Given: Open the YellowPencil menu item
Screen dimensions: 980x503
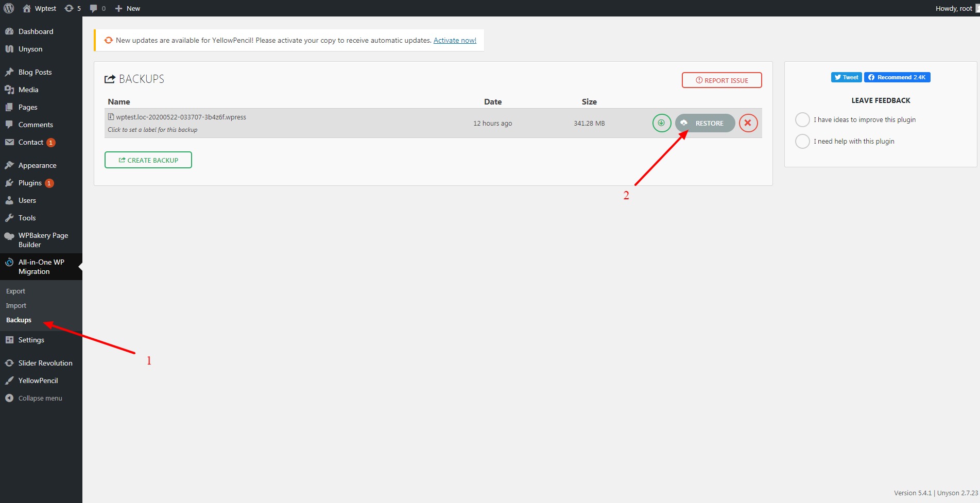Looking at the screenshot, I should tap(41, 380).
